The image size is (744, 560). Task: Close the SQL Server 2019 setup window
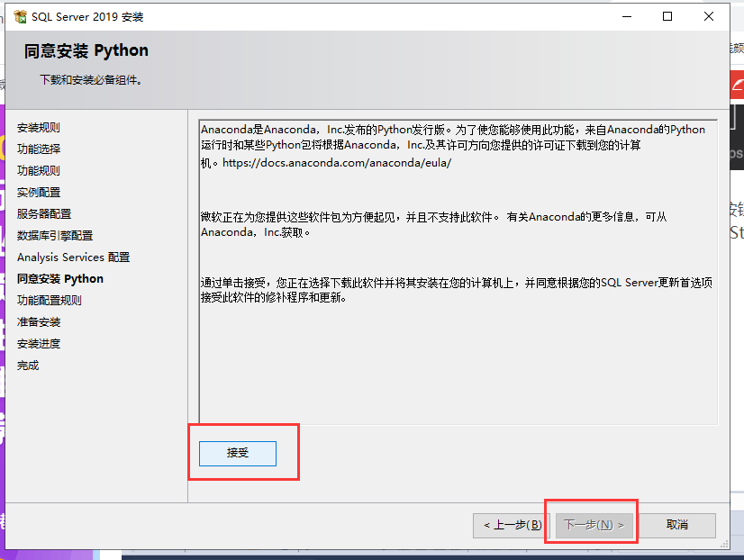click(x=709, y=16)
